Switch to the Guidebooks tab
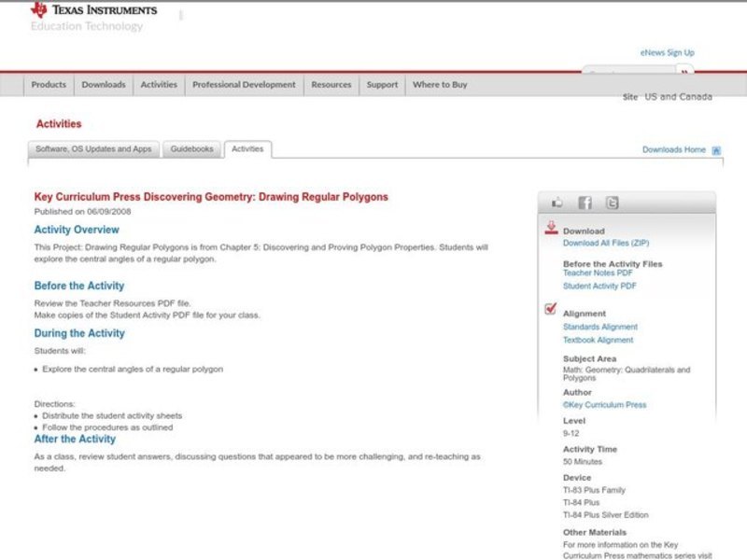This screenshot has width=747, height=560. [x=192, y=149]
